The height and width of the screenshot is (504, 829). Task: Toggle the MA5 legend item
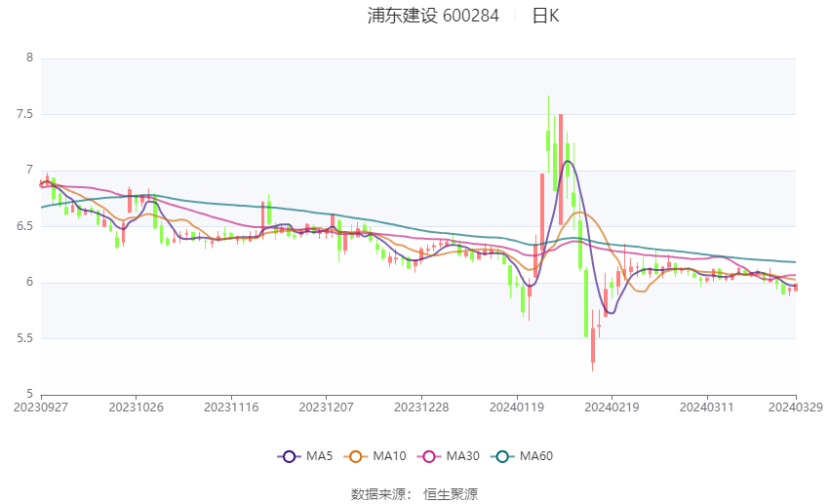(x=305, y=456)
